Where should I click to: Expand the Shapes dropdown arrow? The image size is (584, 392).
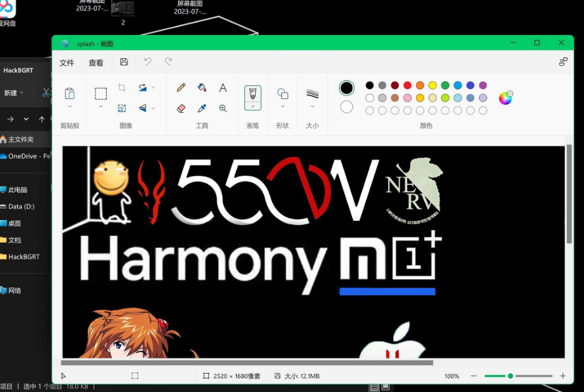pyautogui.click(x=283, y=107)
